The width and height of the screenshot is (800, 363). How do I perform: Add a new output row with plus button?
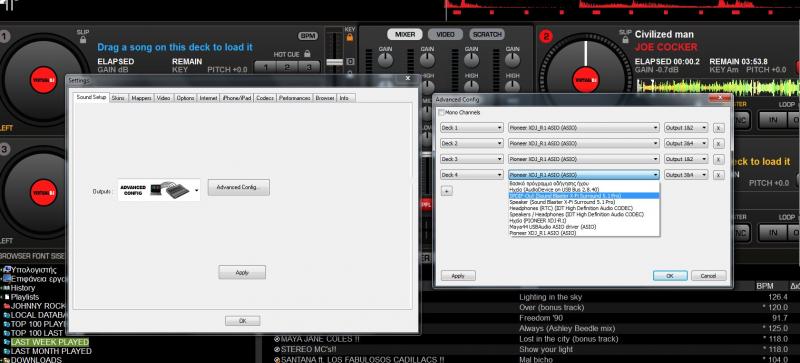[x=446, y=191]
